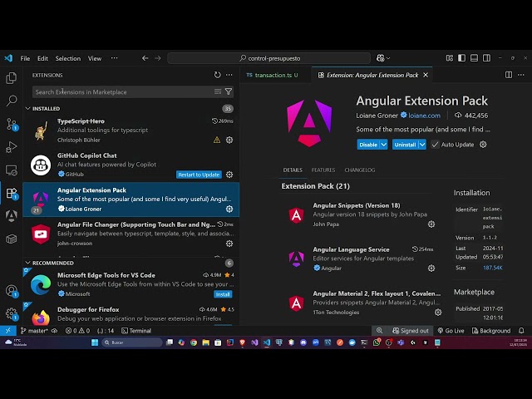
Task: Open notifications bell in status bar
Action: [x=521, y=331]
